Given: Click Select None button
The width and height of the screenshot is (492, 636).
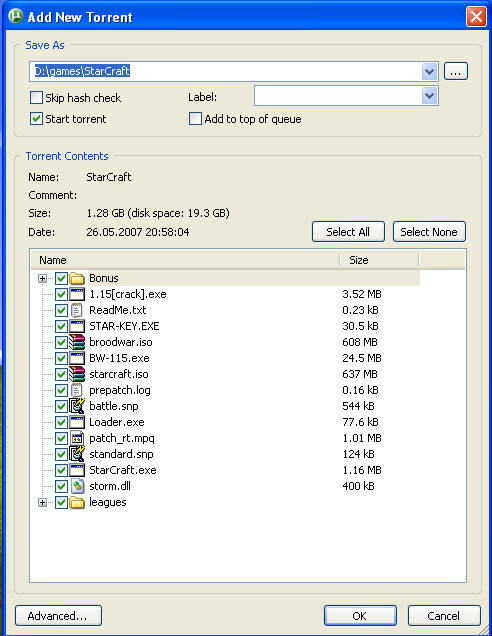Looking at the screenshot, I should click(429, 232).
